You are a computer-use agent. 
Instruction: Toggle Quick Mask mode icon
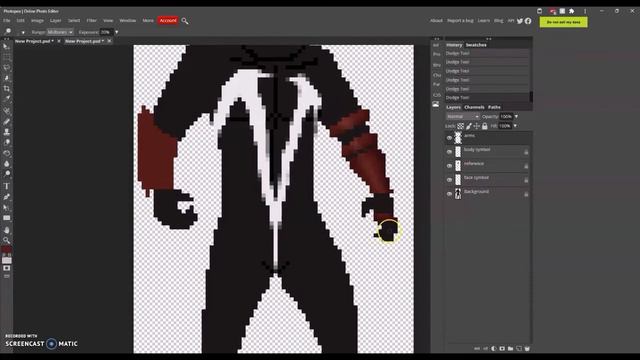(x=7, y=268)
